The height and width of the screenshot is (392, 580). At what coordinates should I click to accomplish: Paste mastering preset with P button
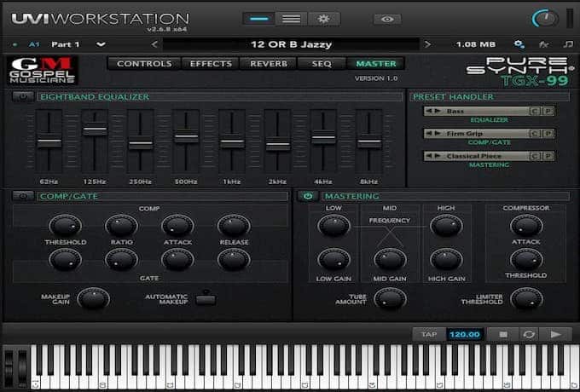click(x=548, y=156)
